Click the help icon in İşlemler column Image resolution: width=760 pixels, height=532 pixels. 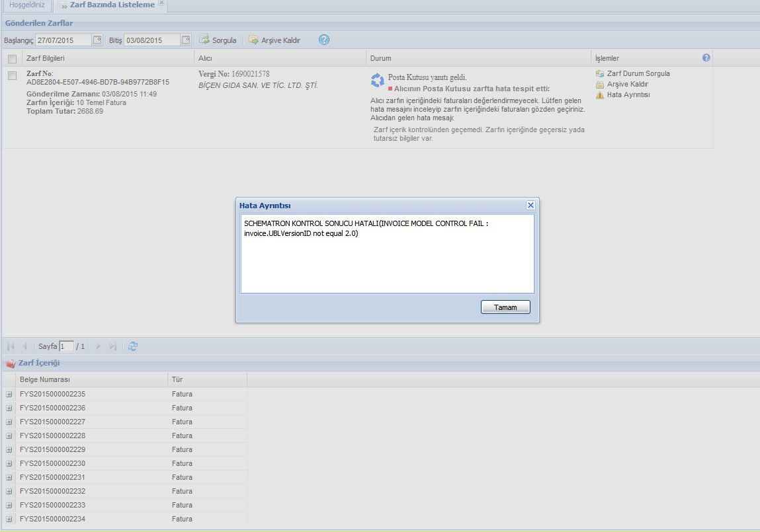click(706, 58)
